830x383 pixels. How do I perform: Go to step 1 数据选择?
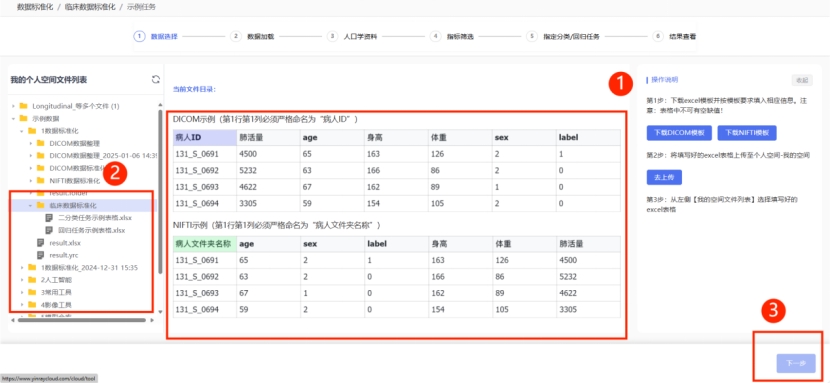pyautogui.click(x=156, y=37)
